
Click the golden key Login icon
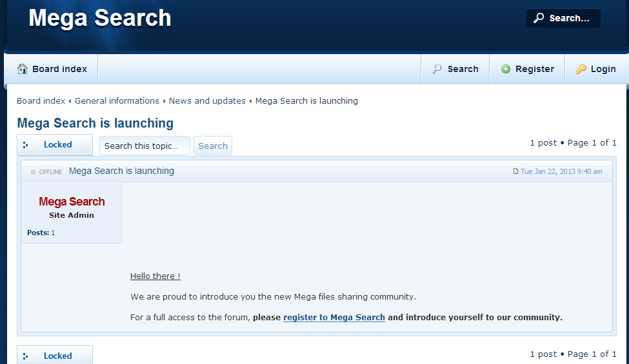(x=581, y=69)
